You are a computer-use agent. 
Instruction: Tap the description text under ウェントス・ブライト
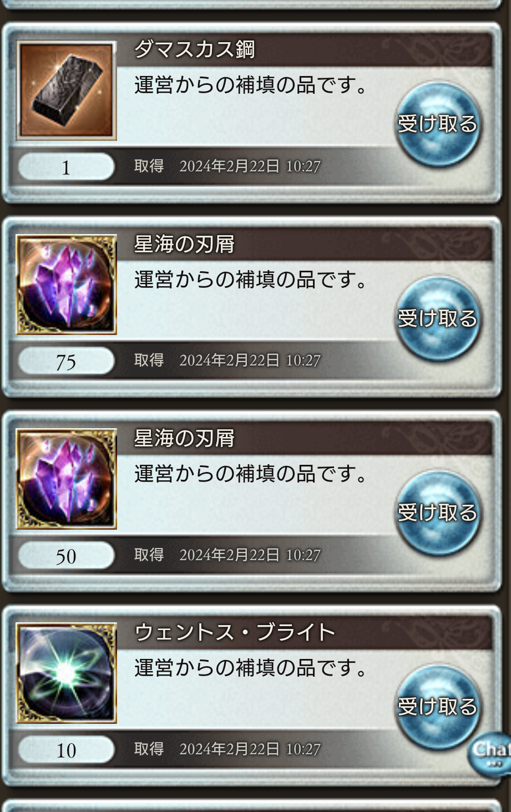251,668
